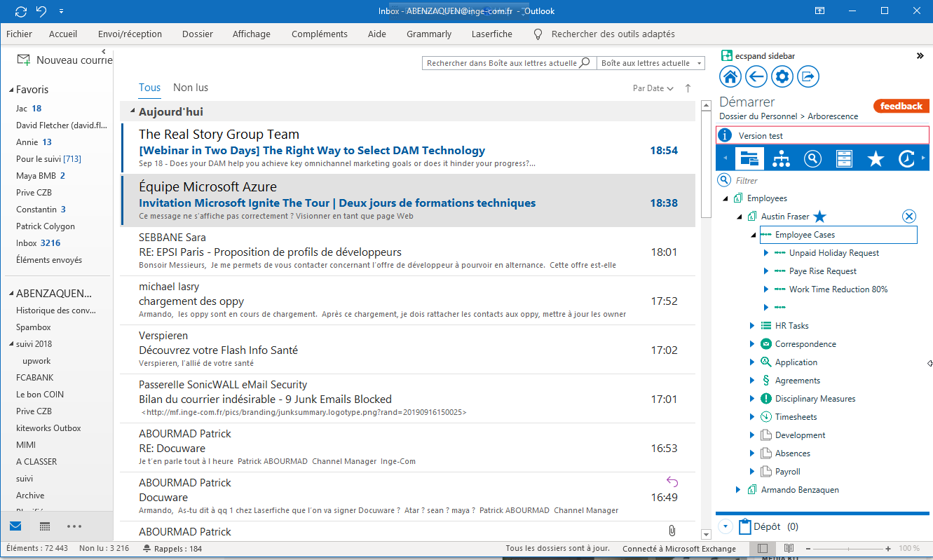Screen dimensions: 933x560
Task: Collapse the Aujourd'hui message group
Action: tap(131, 111)
